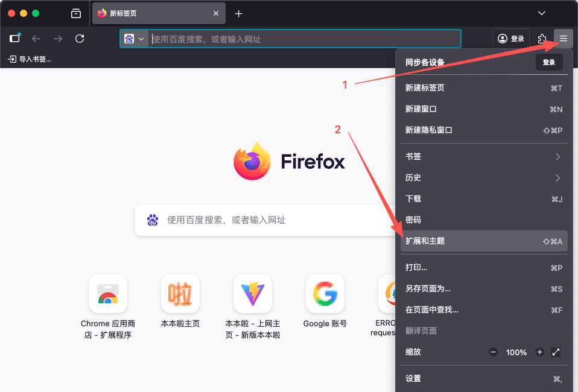Open the sidebar panel icon
The width and height of the screenshot is (578, 392).
click(x=15, y=39)
